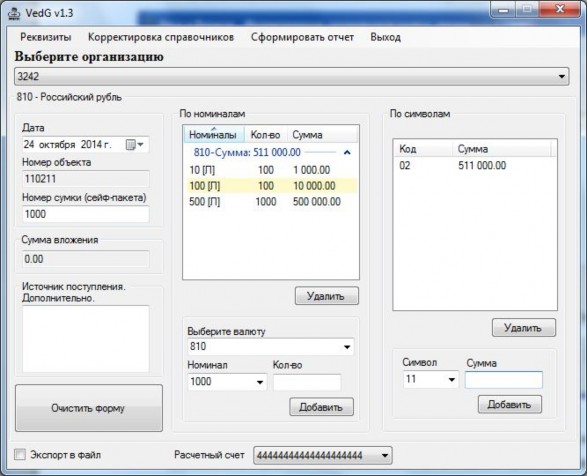
Task: Click Сформировать отчет menu item
Action: pos(302,37)
